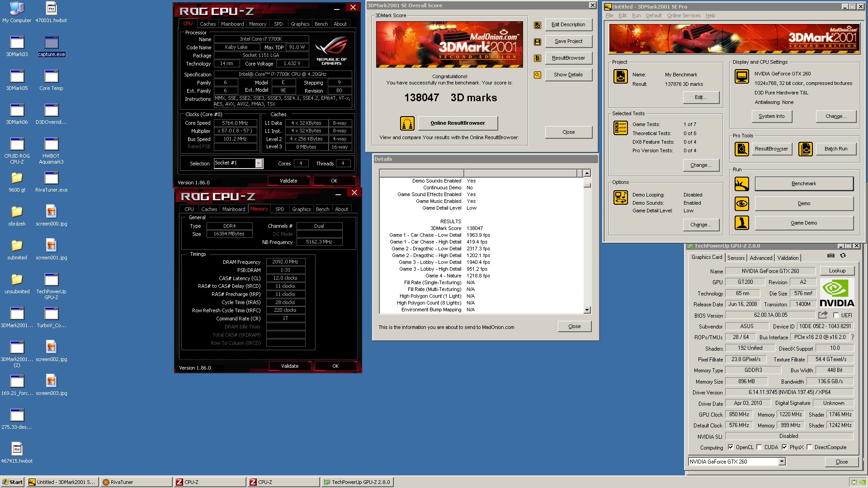868x488 pixels.
Task: Click the Save Project button
Action: click(568, 41)
